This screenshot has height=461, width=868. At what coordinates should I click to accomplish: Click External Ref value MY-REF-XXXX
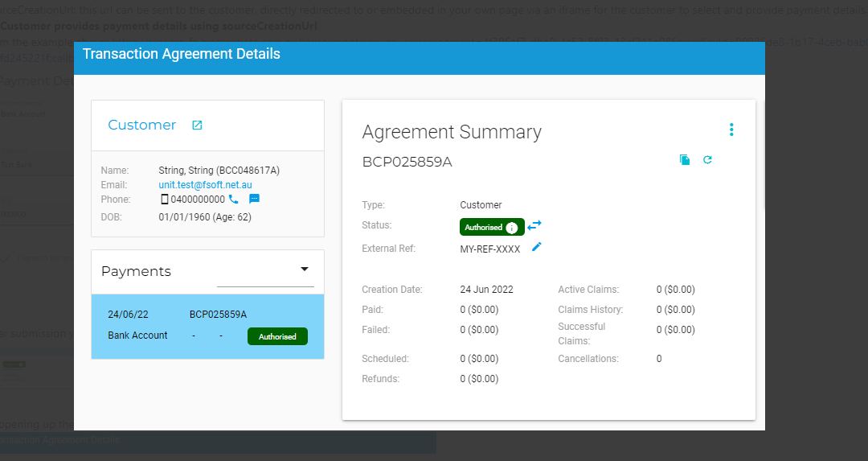tap(490, 249)
